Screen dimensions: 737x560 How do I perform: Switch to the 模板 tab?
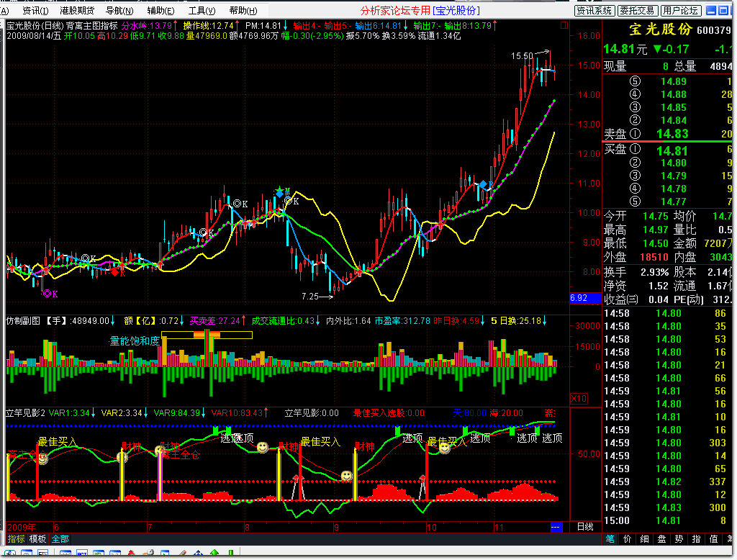pyautogui.click(x=37, y=539)
